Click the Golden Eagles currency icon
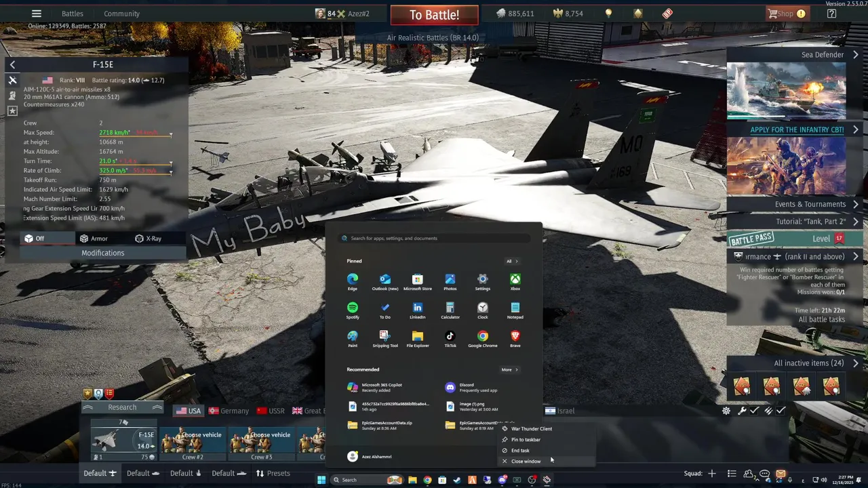 [x=559, y=14]
